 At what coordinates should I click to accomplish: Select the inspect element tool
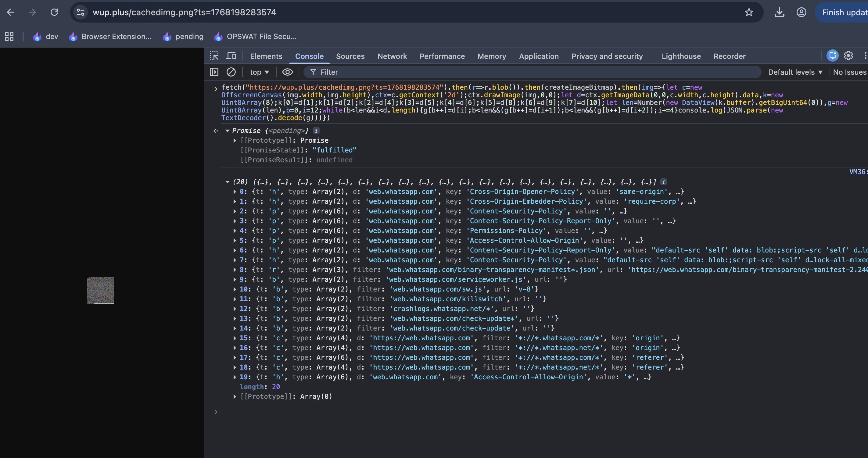click(214, 55)
